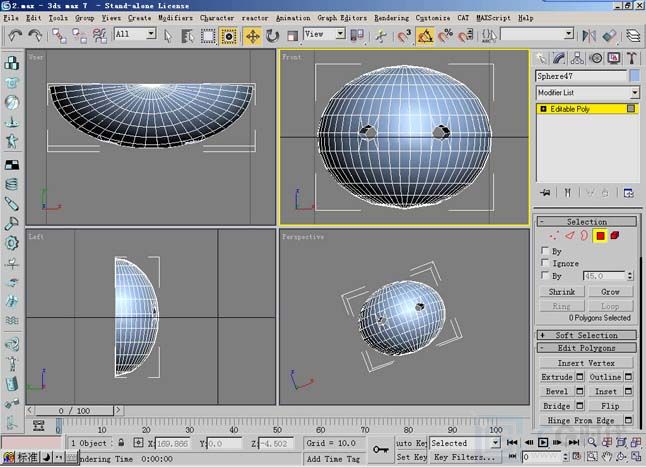Click the Align tool icon

609,36
